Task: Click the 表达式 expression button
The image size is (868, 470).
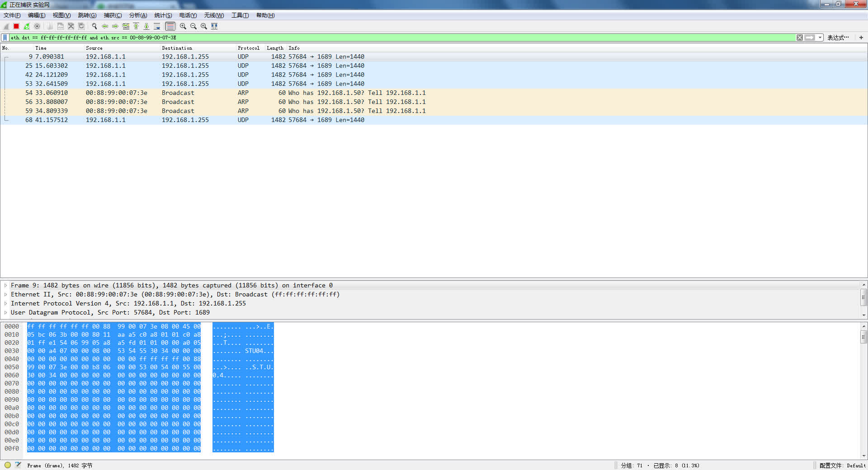Action: tap(838, 38)
